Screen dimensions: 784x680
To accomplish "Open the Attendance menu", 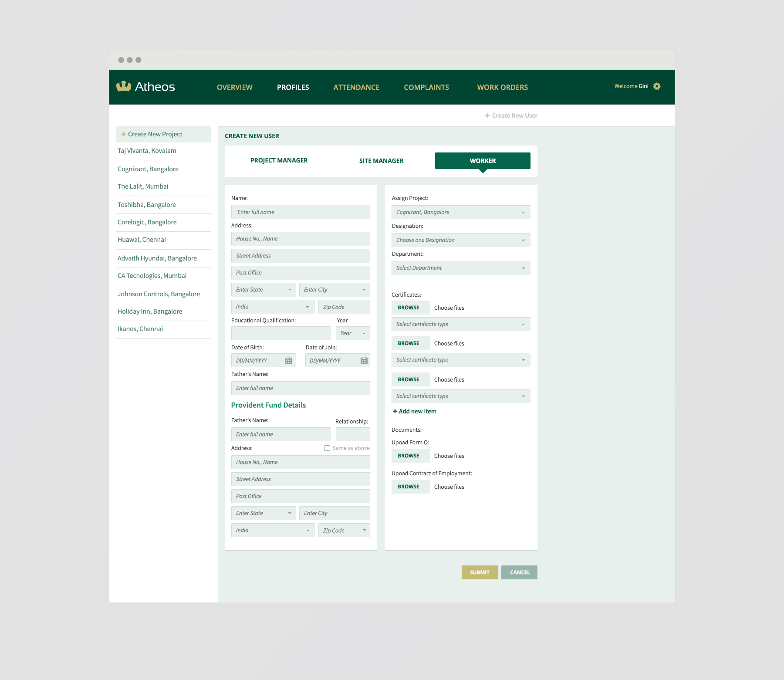I will pos(356,87).
